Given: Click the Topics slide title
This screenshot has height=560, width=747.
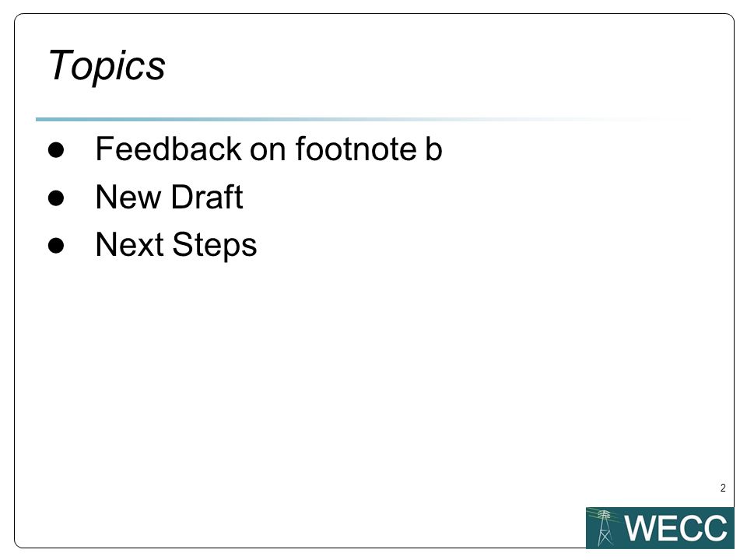Looking at the screenshot, I should click(107, 67).
